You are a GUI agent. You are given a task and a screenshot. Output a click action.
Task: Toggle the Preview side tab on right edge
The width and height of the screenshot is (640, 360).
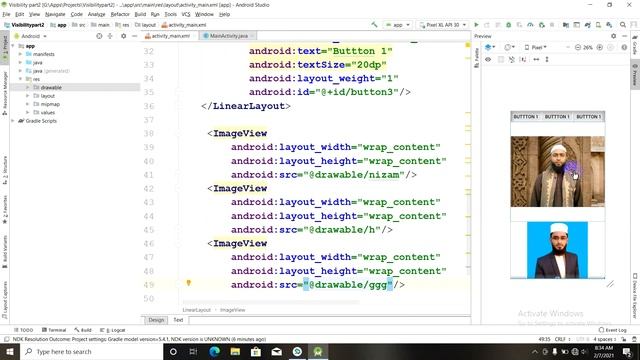click(x=635, y=74)
